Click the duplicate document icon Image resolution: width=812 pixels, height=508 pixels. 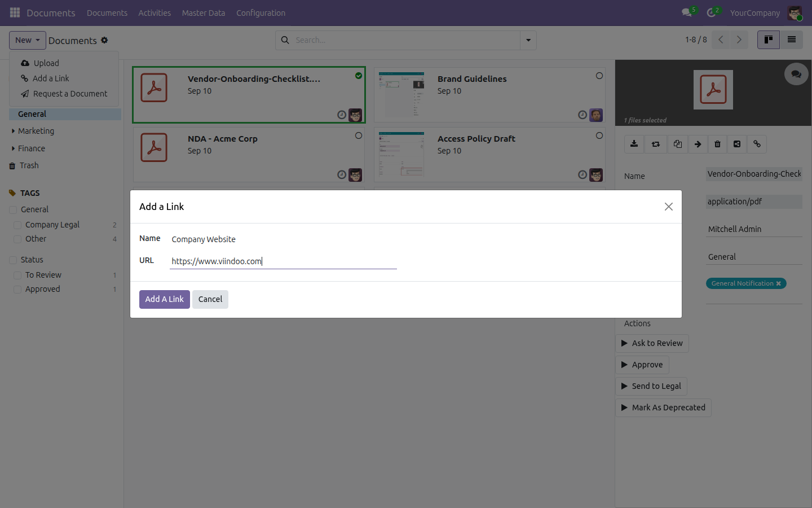[x=677, y=144]
